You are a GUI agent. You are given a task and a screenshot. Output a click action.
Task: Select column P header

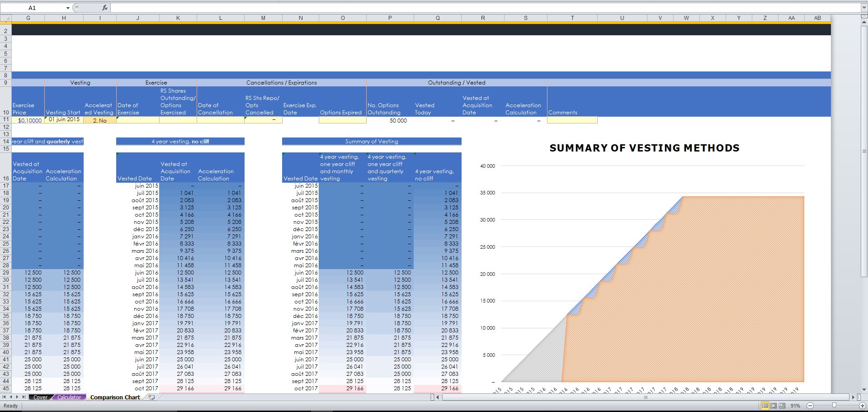(390, 18)
